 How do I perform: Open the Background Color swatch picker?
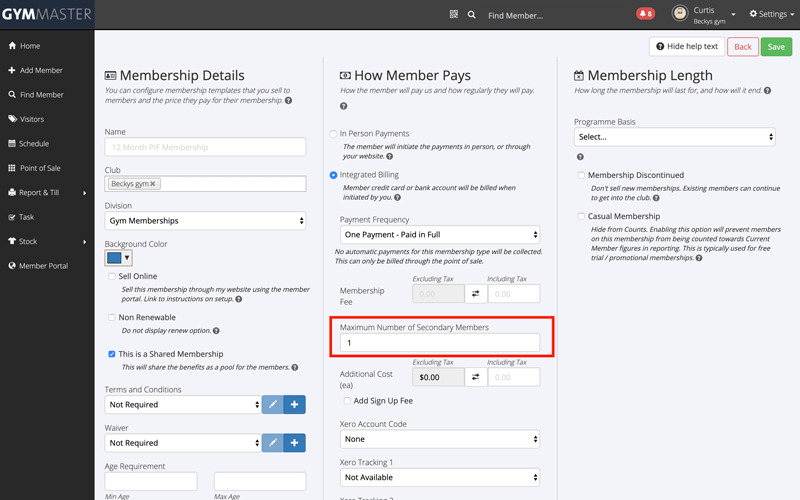click(119, 257)
